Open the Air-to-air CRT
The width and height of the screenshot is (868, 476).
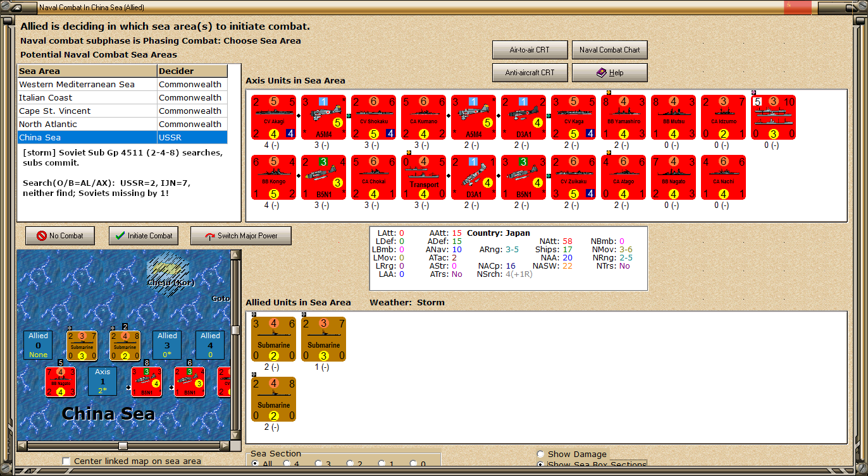click(530, 50)
